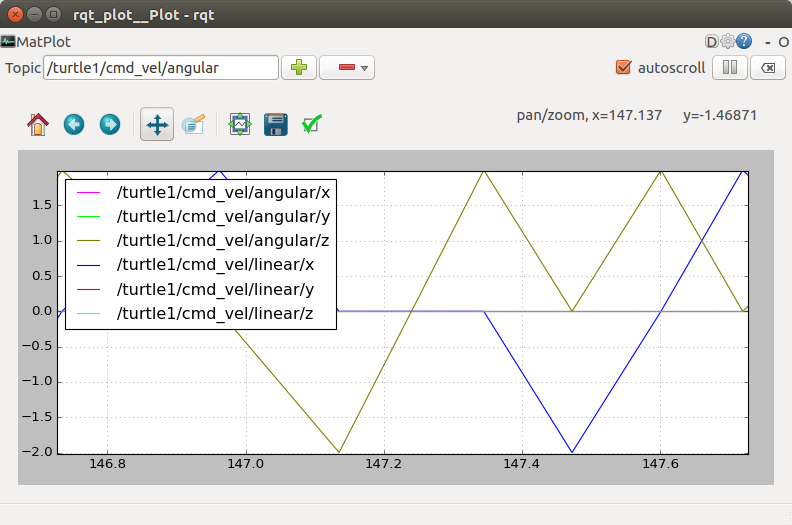Image resolution: width=792 pixels, height=525 pixels.
Task: Go back to previous plot view
Action: point(74,124)
